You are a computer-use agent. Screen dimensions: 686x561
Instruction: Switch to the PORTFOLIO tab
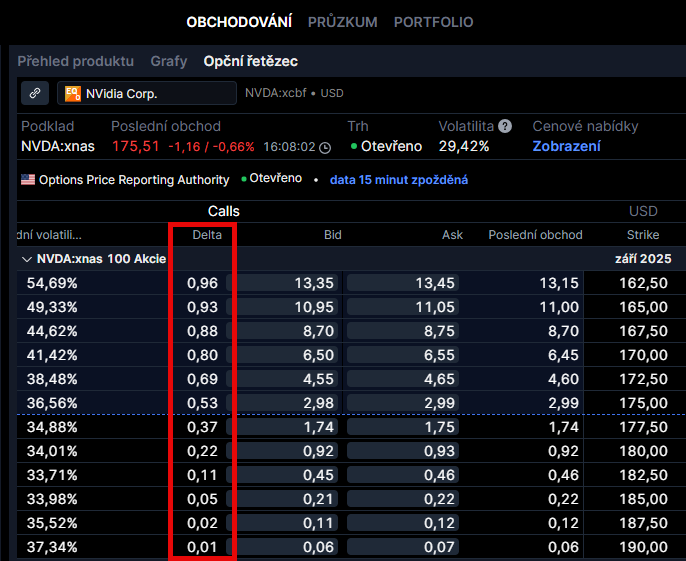coord(434,22)
